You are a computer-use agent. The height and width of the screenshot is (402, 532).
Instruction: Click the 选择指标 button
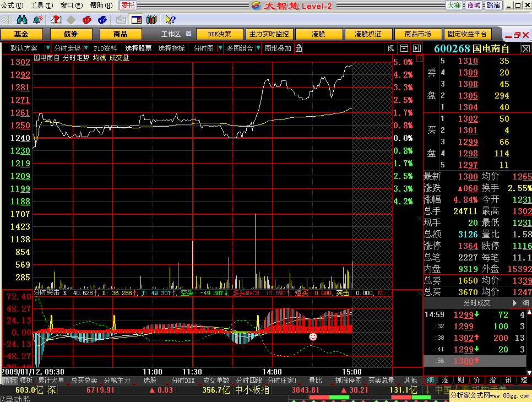pos(171,48)
